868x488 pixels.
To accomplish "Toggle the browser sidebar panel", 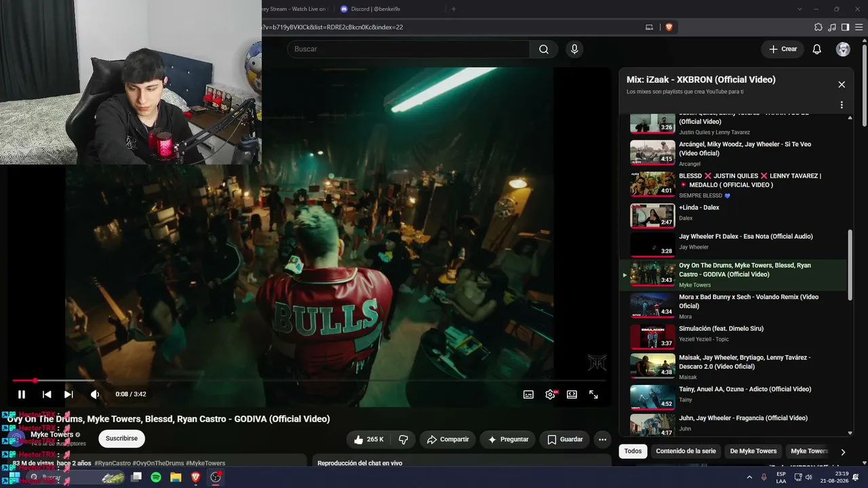I will 845,27.
